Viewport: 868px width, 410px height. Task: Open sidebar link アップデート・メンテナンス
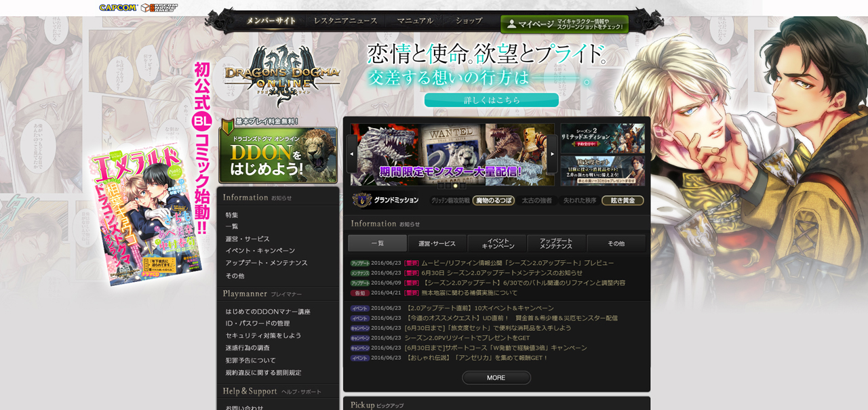267,263
